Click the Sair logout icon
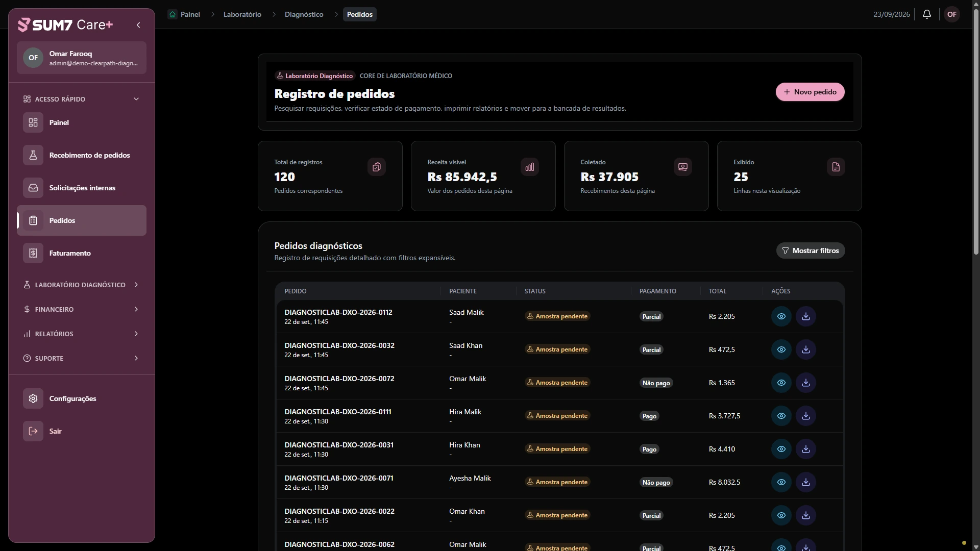This screenshot has width=980, height=551. pyautogui.click(x=33, y=431)
